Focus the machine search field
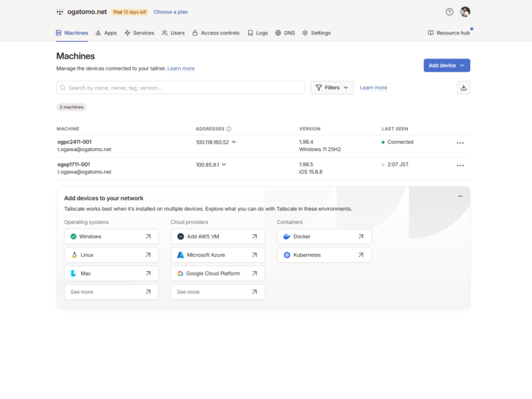Viewport: 532px width, 399px height. click(x=180, y=88)
